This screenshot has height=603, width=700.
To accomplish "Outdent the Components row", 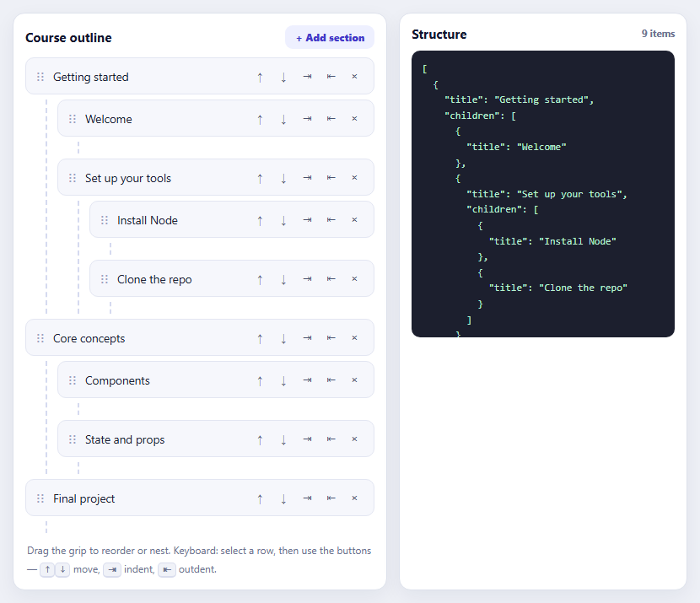I will coord(331,380).
